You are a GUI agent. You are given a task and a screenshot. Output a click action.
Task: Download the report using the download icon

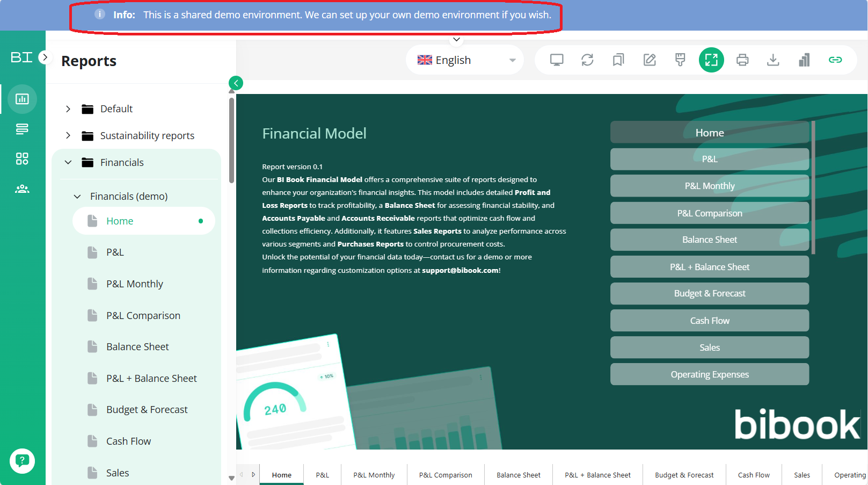click(773, 60)
